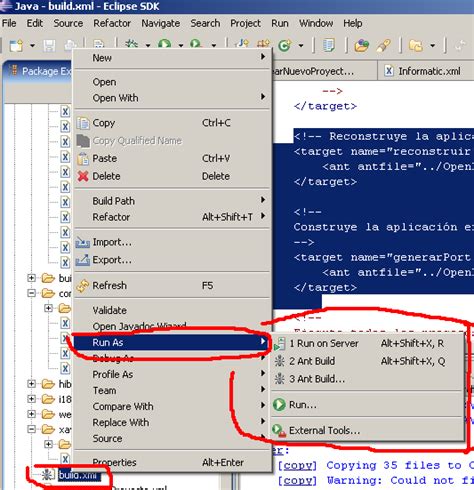Open the Debug dropdown arrow in toolbar
The height and width of the screenshot is (490, 474).
coord(148,45)
